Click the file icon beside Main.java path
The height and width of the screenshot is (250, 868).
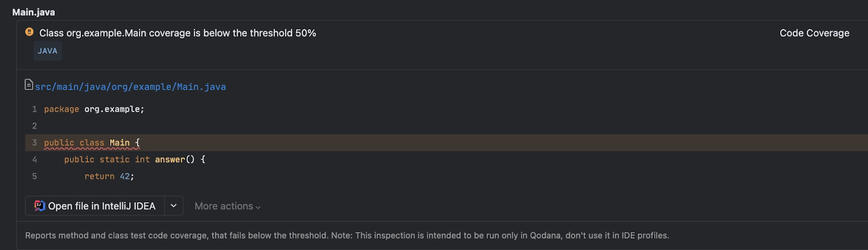(29, 85)
